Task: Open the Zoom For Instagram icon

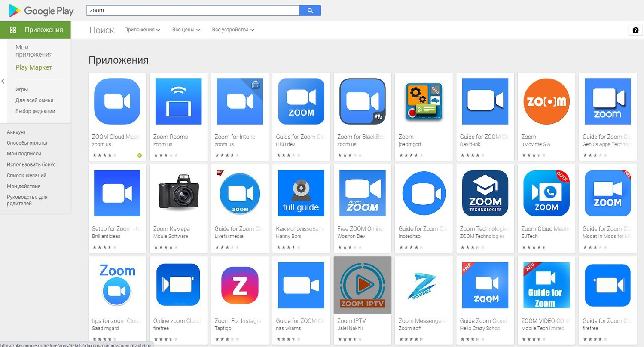Action: click(240, 285)
